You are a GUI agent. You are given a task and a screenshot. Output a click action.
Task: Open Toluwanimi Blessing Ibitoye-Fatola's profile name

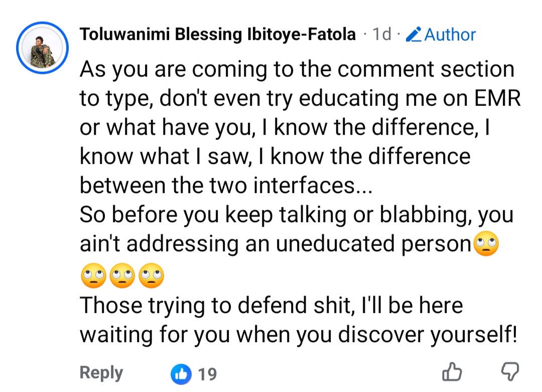tap(218, 34)
